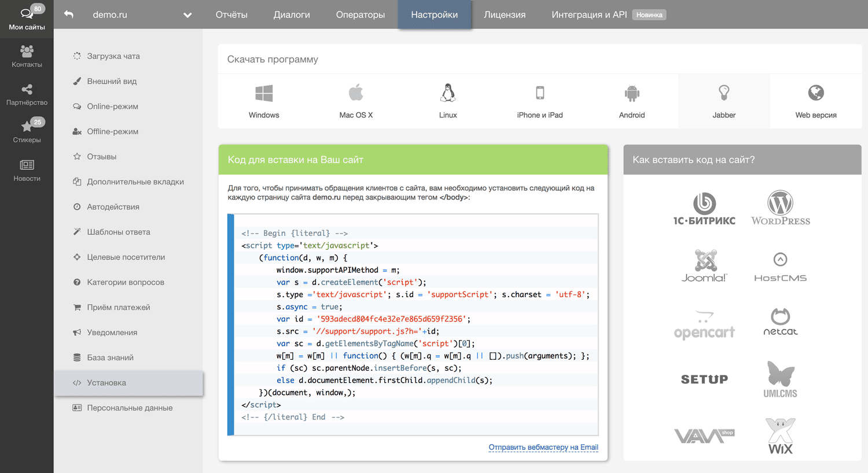The height and width of the screenshot is (473, 868).
Task: Open UMI.CMS installation guide
Action: click(780, 379)
